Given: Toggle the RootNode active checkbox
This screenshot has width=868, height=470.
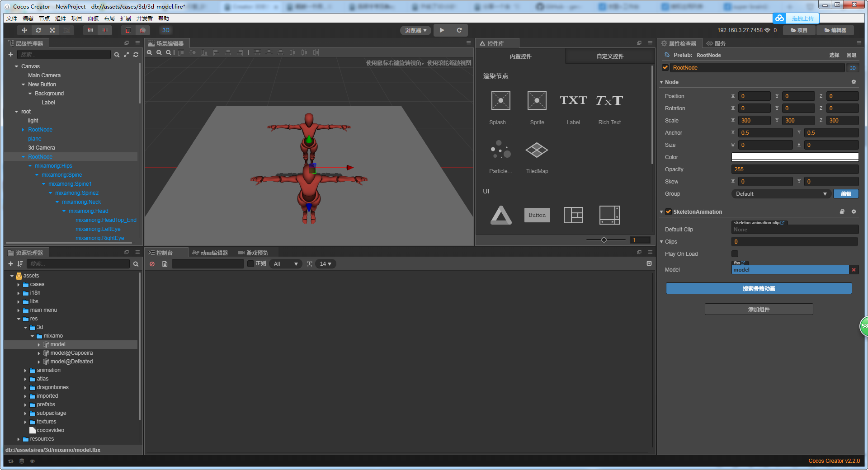Looking at the screenshot, I should [x=665, y=68].
